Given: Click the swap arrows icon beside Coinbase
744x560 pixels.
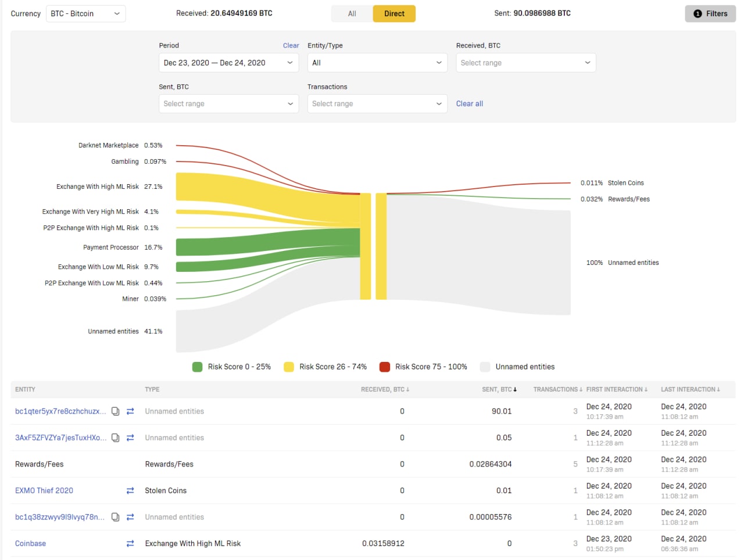Looking at the screenshot, I should pyautogui.click(x=130, y=544).
